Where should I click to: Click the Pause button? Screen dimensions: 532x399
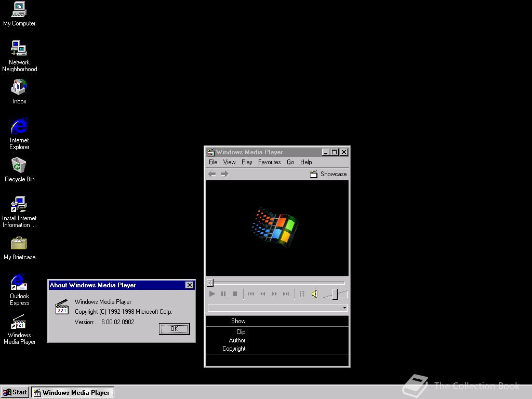[223, 294]
